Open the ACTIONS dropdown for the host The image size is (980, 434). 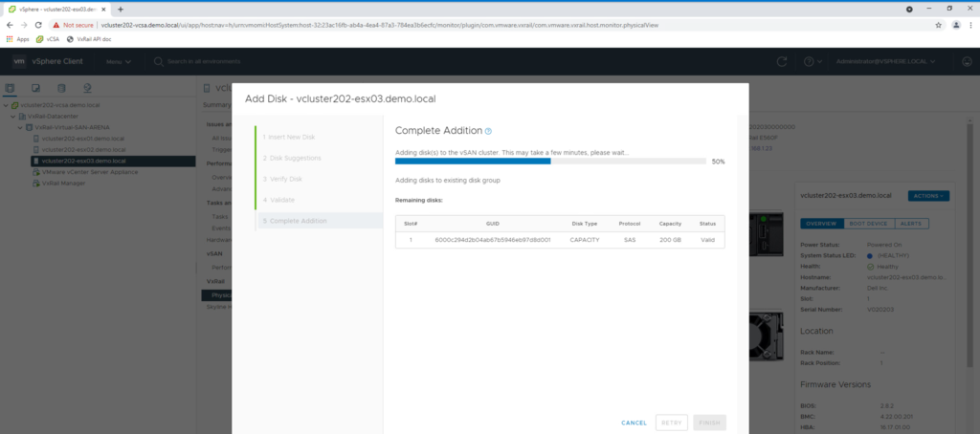tap(928, 195)
